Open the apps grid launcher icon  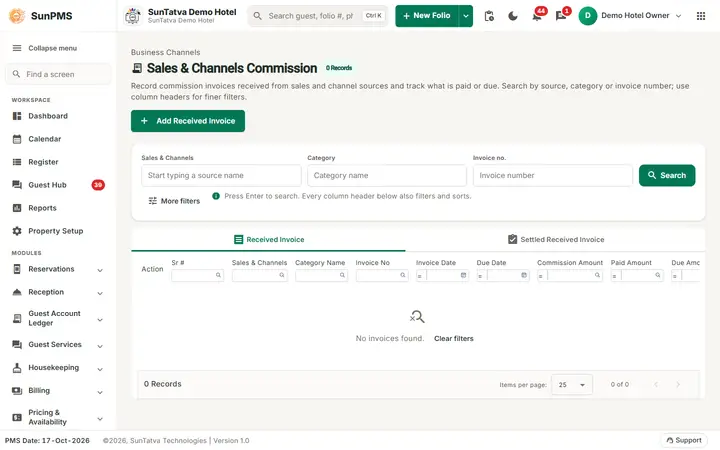pyautogui.click(x=701, y=16)
